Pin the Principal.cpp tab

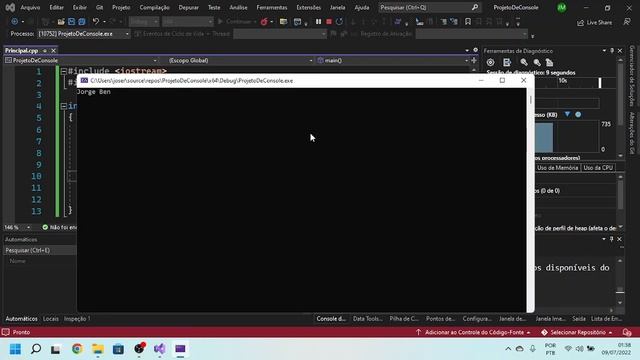(45, 51)
